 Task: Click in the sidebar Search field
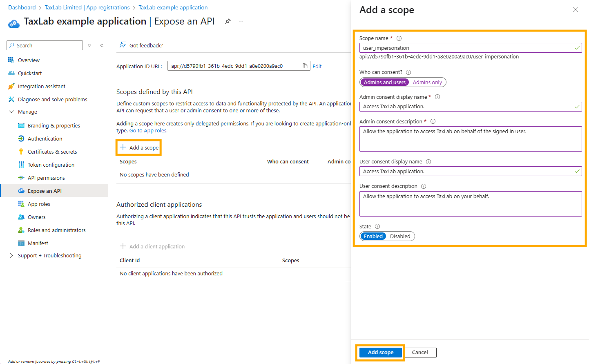coord(45,45)
